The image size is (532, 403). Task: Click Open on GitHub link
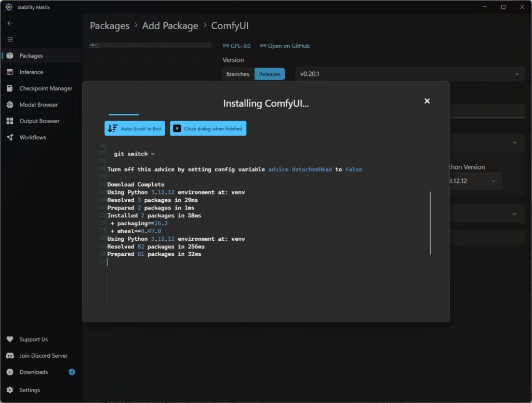click(285, 46)
